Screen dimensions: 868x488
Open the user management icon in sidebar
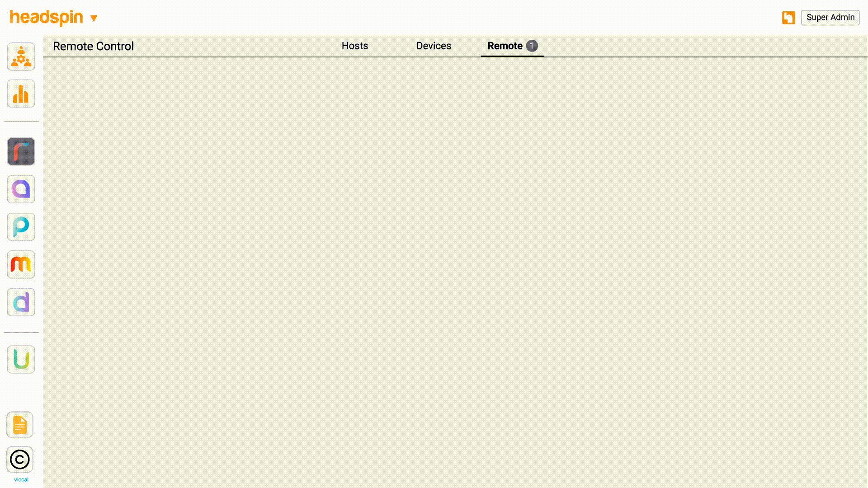coord(21,56)
